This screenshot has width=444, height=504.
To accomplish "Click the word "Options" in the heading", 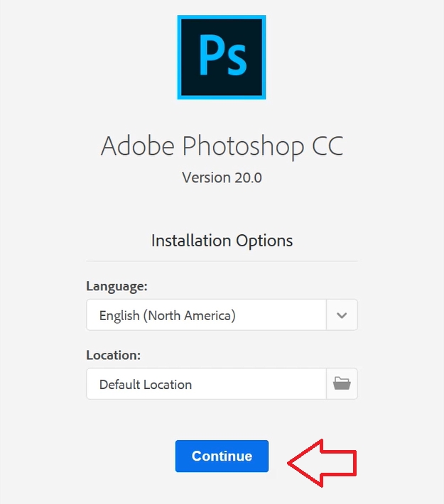I will [267, 241].
